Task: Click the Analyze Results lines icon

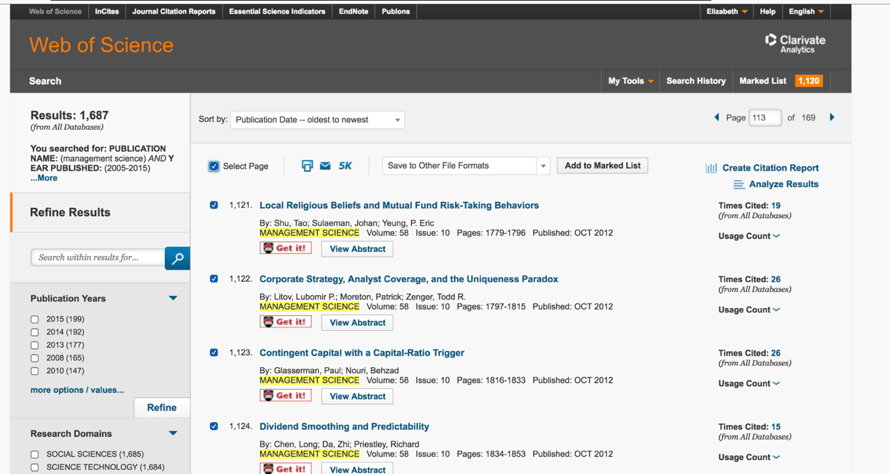Action: 738,184
